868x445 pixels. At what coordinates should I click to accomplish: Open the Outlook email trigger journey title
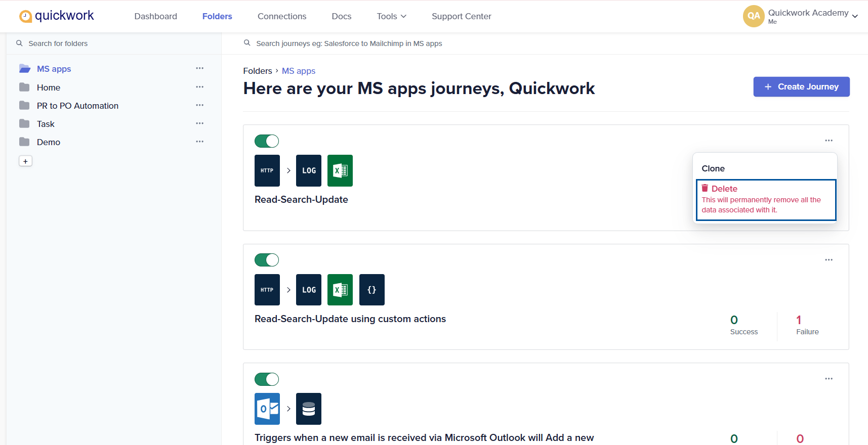click(x=424, y=437)
